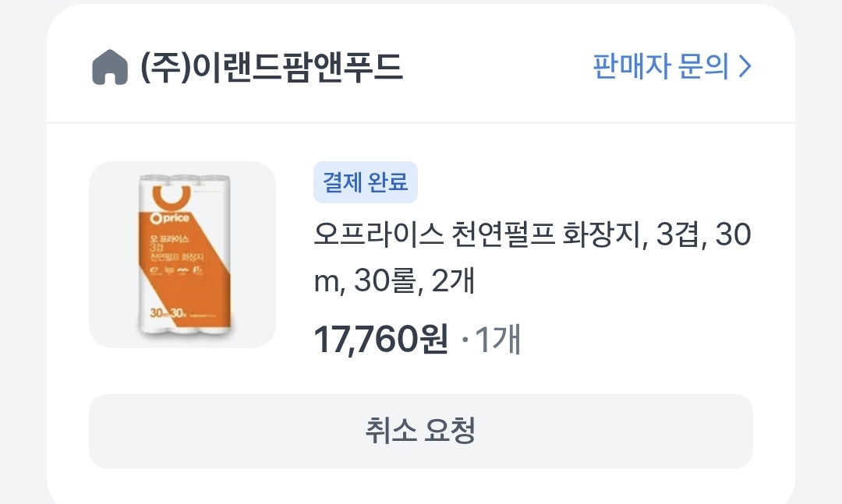Click the chevron arrow next to 판매자 문의
842x504 pixels.
point(745,67)
